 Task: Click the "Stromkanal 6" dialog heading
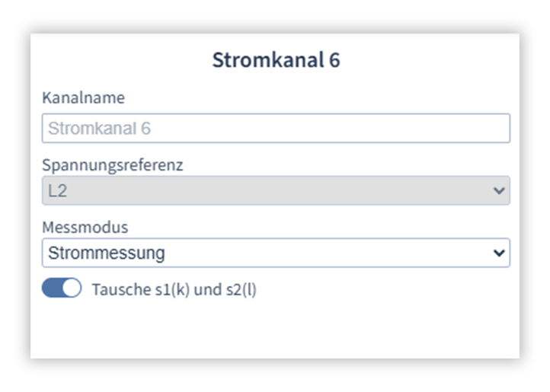point(276,61)
